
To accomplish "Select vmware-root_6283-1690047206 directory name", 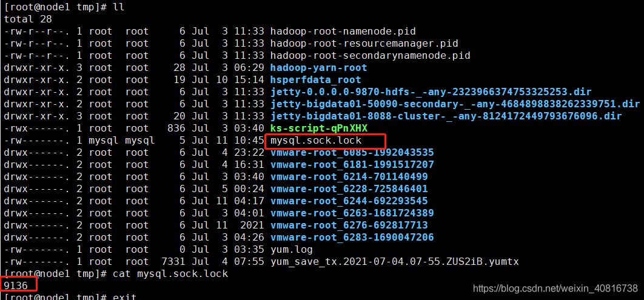I will click(x=352, y=237).
